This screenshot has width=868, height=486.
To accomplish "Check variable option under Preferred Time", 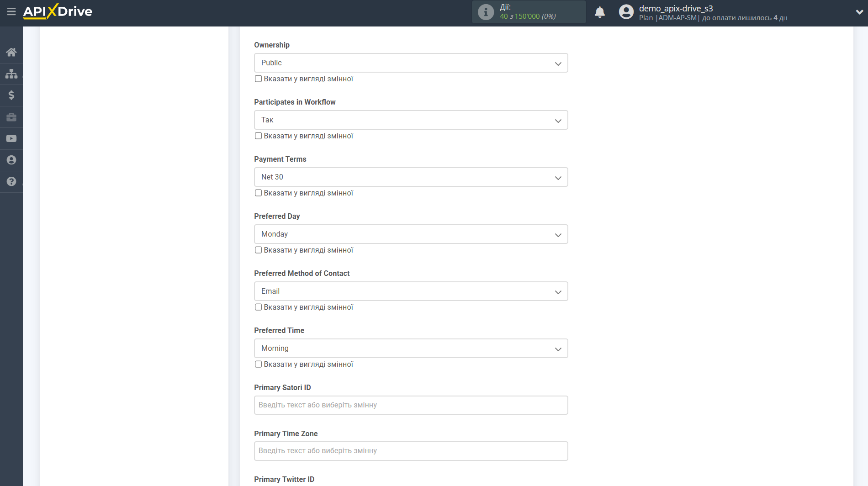I will coord(258,364).
